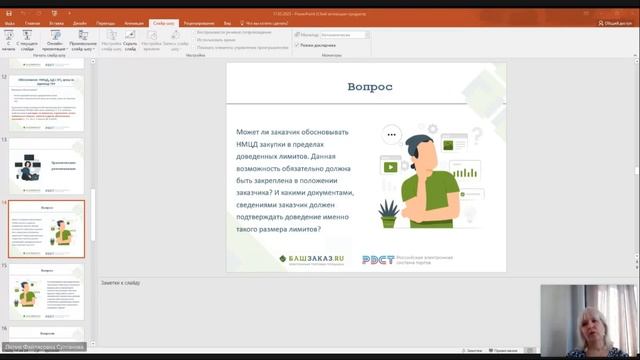Click 'БАШЗАКАЗ.RU' logo on slide
The width and height of the screenshot is (640, 360).
point(312,260)
